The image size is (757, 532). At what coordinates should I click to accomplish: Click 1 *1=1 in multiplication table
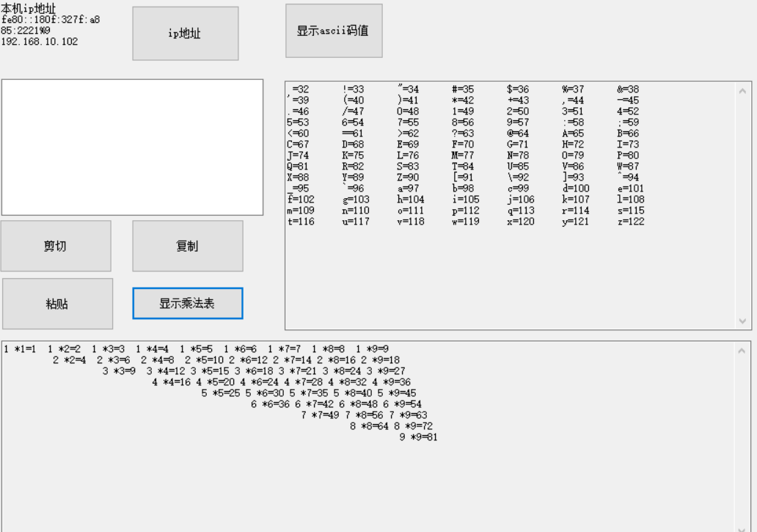(20, 349)
